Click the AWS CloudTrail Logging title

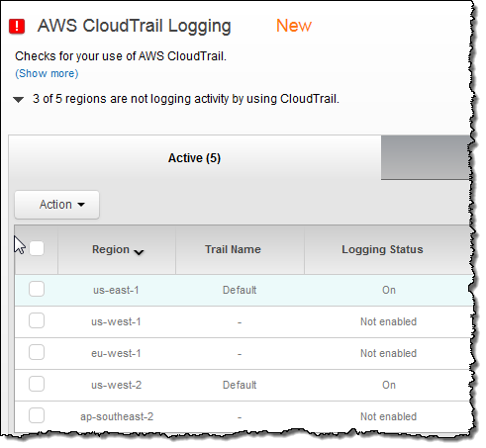point(134,26)
